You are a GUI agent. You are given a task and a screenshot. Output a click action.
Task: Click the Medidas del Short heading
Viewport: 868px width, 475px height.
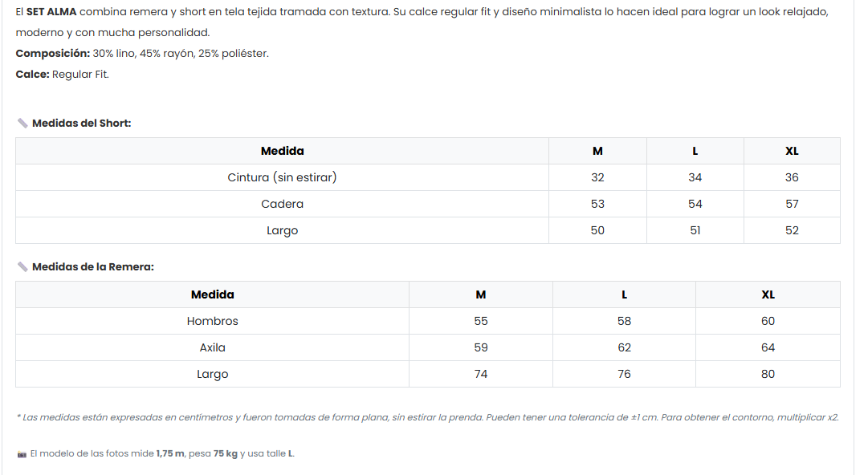point(81,124)
